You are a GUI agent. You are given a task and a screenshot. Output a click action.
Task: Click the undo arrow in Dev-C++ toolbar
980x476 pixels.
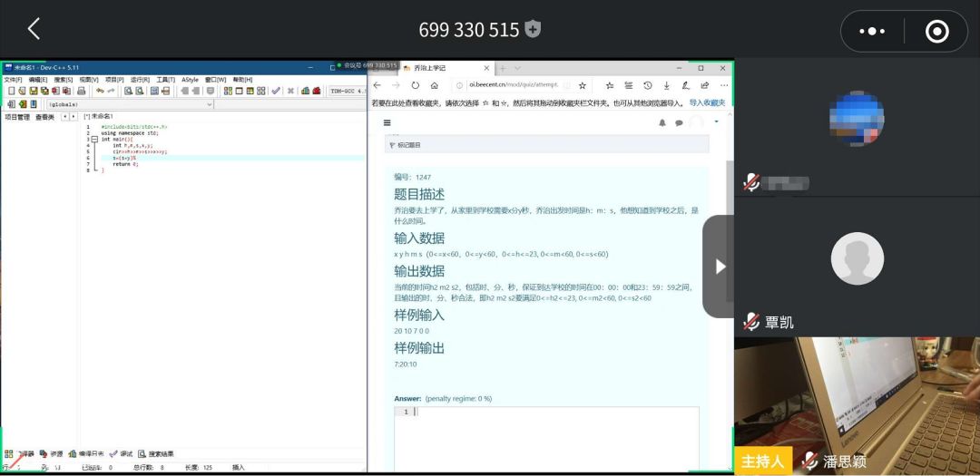99,91
